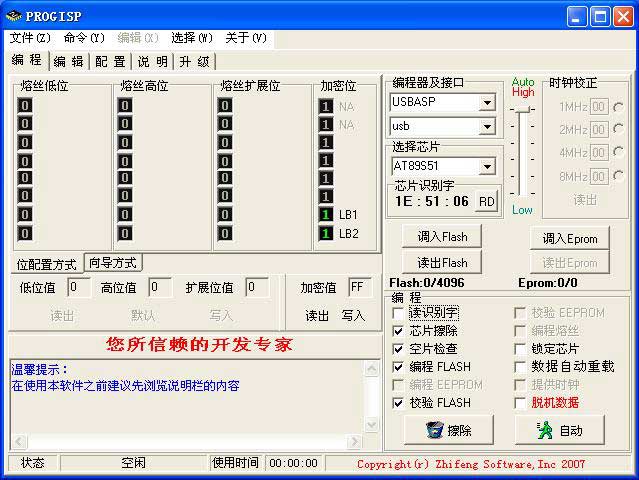Screen dimensions: 639x480
Task: Uncheck the 芯片擦除 option
Action: tap(399, 331)
